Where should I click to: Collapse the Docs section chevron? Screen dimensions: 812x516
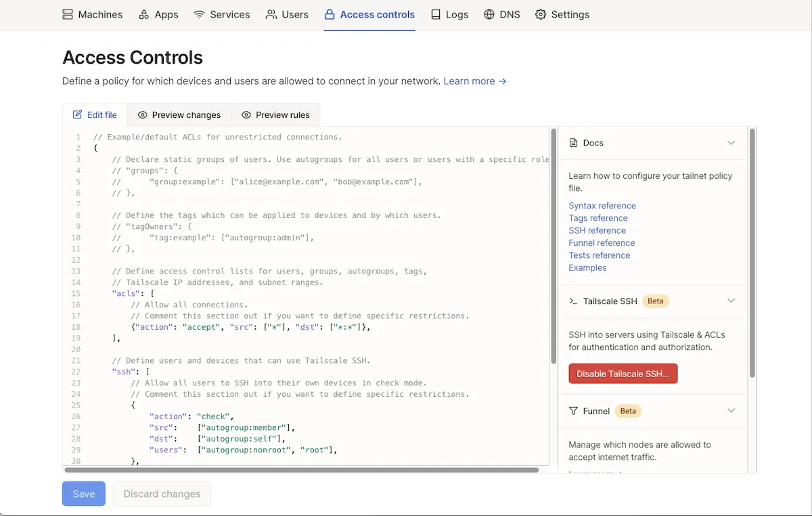click(731, 143)
